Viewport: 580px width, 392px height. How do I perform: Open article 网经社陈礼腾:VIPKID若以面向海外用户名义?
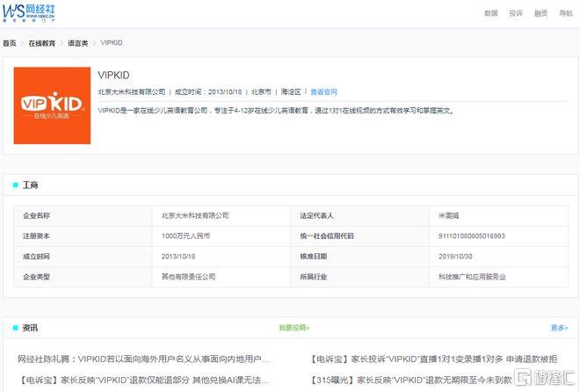click(x=143, y=359)
